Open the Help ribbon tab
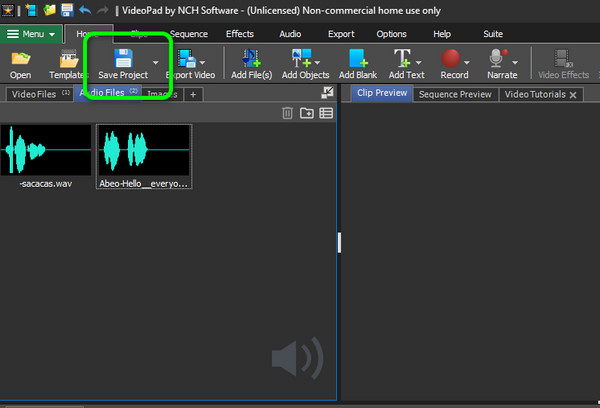This screenshot has width=600, height=408. (x=442, y=34)
